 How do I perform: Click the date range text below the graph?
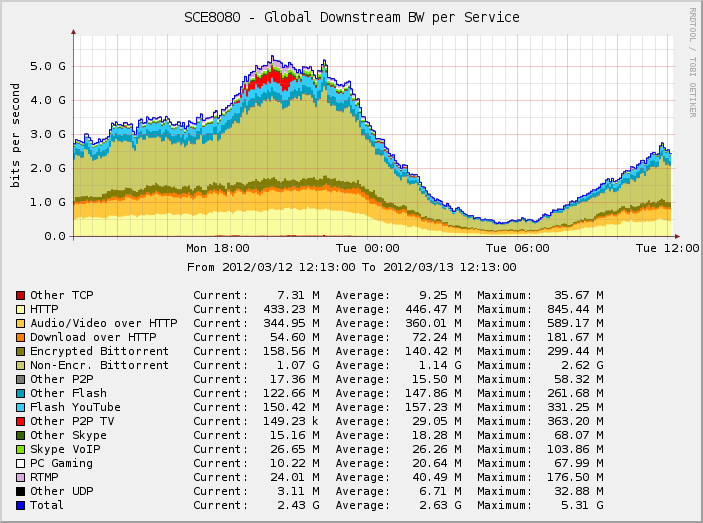click(351, 267)
